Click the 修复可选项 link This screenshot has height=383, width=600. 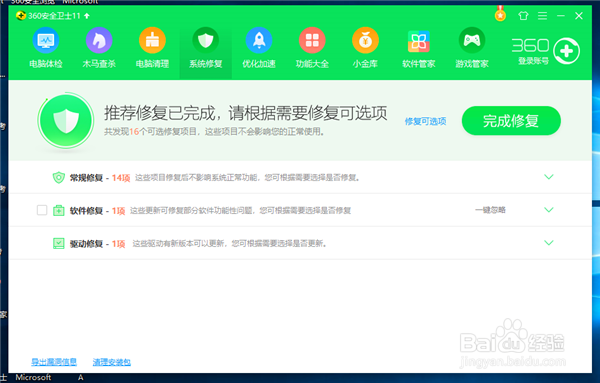click(x=426, y=121)
